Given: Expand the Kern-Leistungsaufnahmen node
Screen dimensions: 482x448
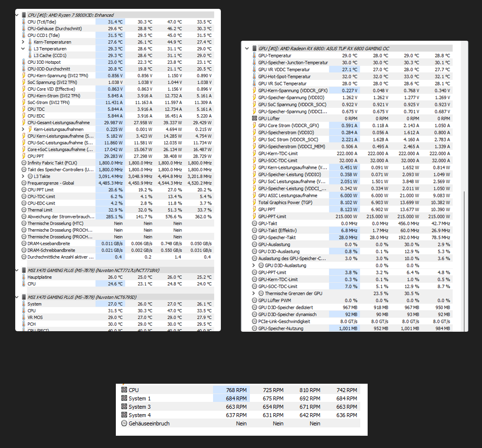Looking at the screenshot, I should (x=23, y=130).
